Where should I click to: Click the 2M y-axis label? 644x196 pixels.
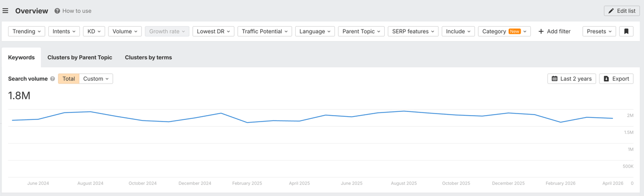point(630,116)
